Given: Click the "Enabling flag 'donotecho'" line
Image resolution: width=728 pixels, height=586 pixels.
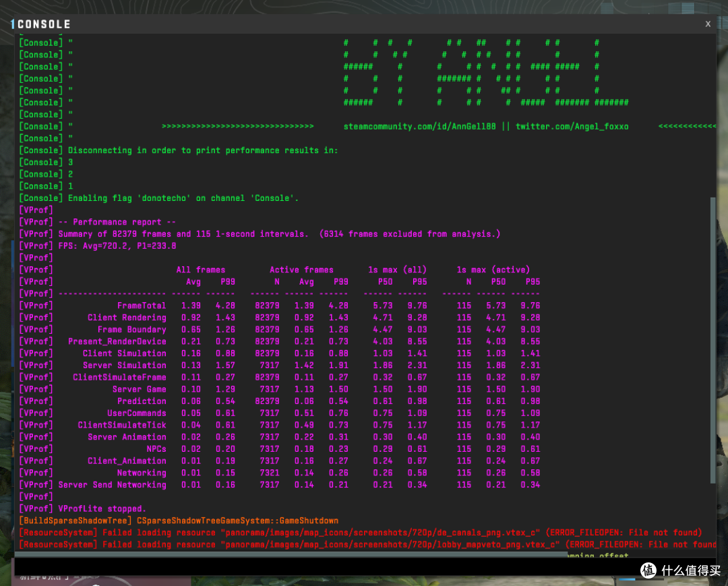Looking at the screenshot, I should (x=159, y=198).
